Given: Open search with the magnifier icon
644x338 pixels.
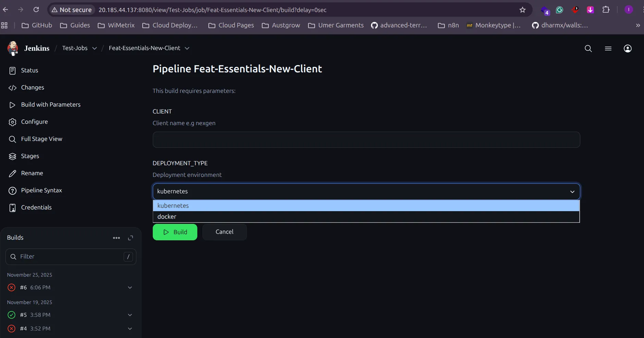Looking at the screenshot, I should (588, 49).
